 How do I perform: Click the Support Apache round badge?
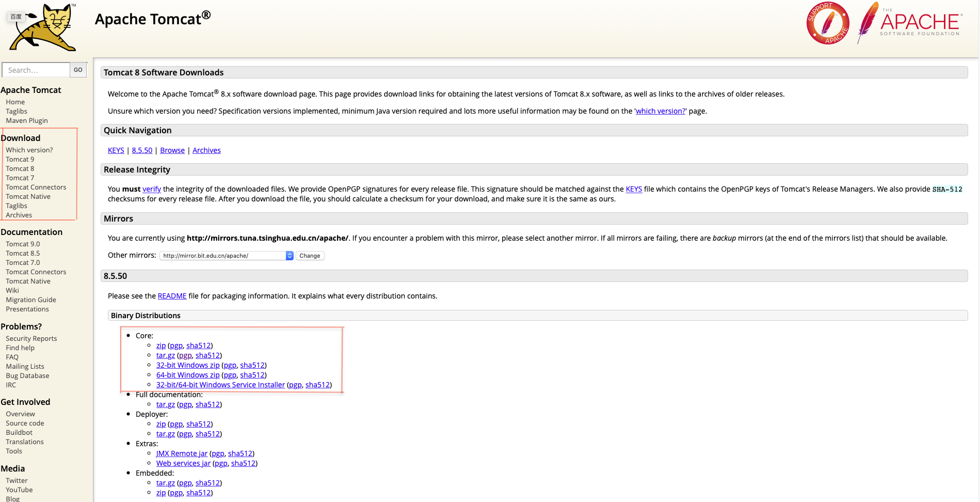click(828, 23)
